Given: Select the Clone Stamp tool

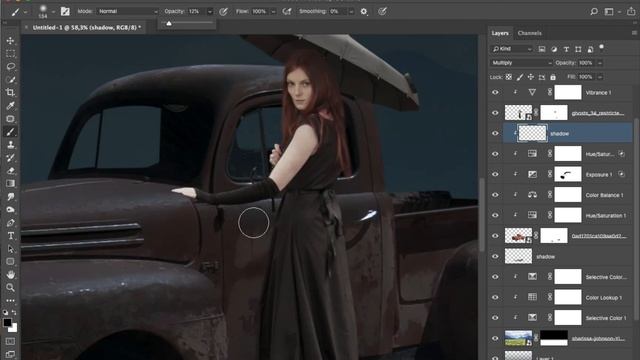Looking at the screenshot, I should 11,145.
